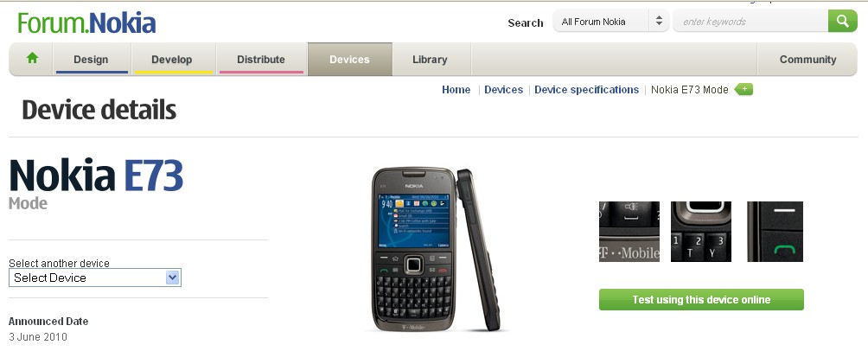Viewport: 868px width, 351px height.
Task: Select the Devices tab
Action: click(349, 60)
